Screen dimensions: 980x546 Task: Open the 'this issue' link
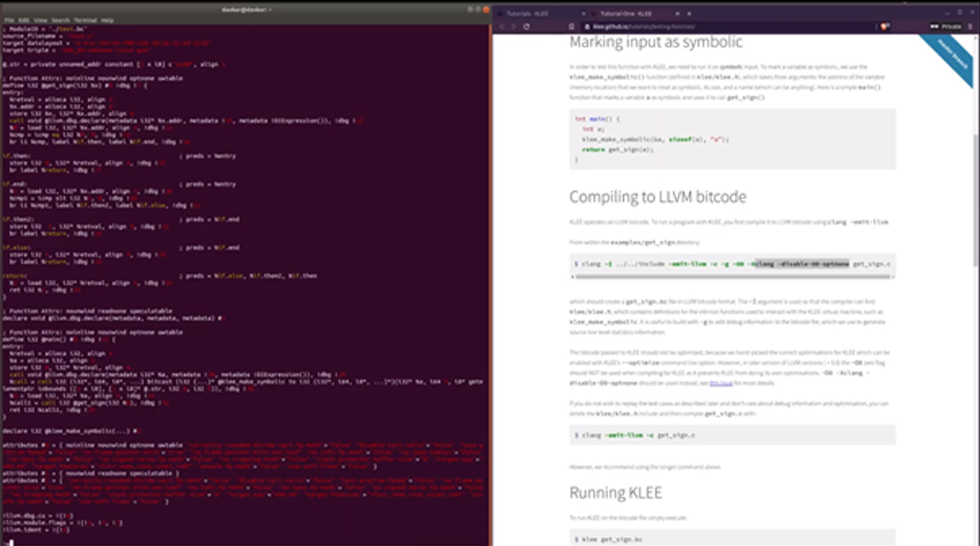point(720,384)
